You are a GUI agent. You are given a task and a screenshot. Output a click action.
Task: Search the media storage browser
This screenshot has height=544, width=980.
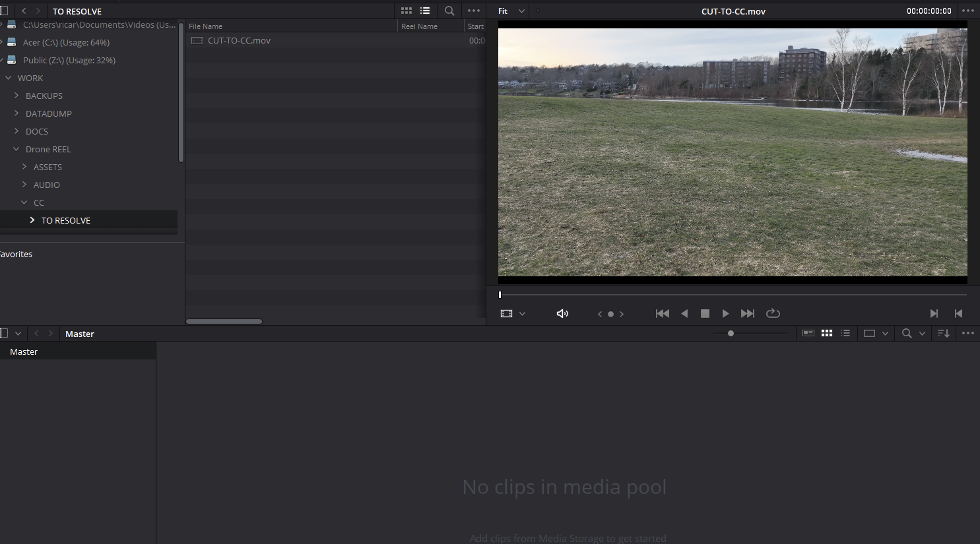(x=449, y=11)
